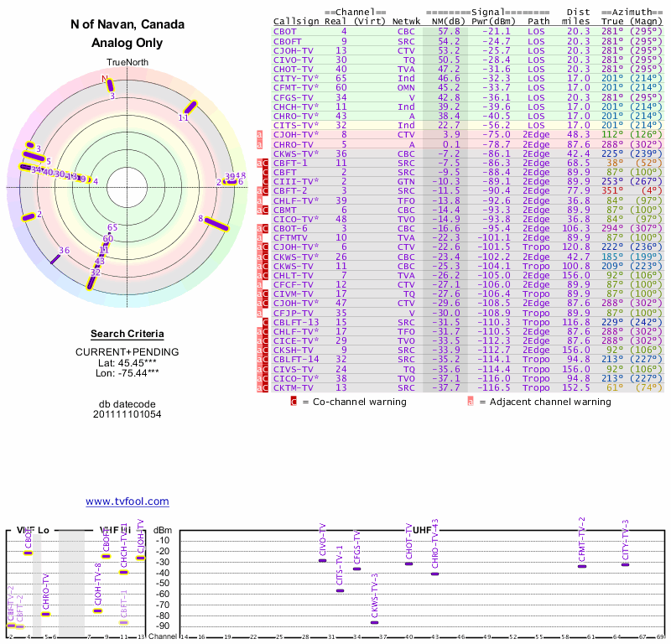Select CFMT-TV-2 signal bar in UHF spectrum

coord(582,566)
